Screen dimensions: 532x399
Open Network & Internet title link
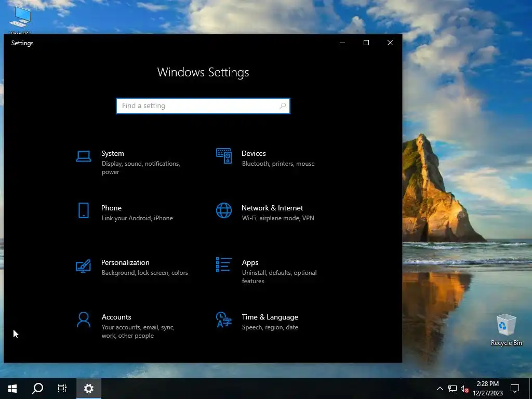(x=272, y=208)
